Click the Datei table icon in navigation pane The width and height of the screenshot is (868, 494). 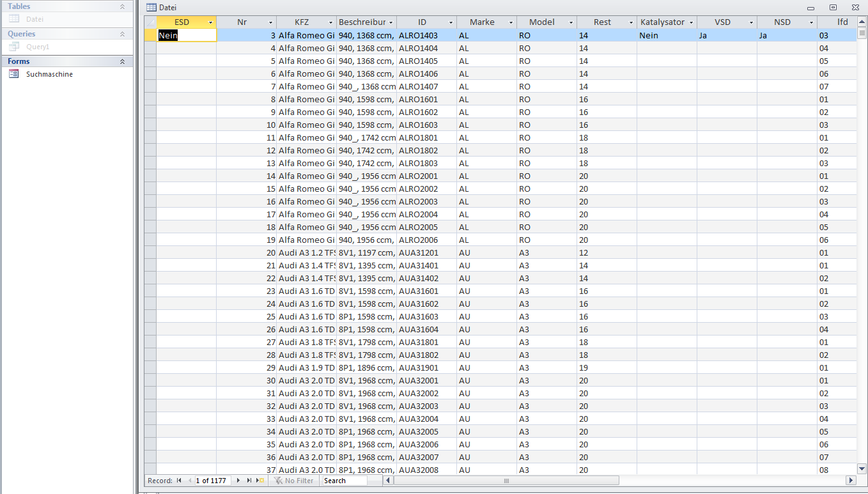click(x=13, y=19)
